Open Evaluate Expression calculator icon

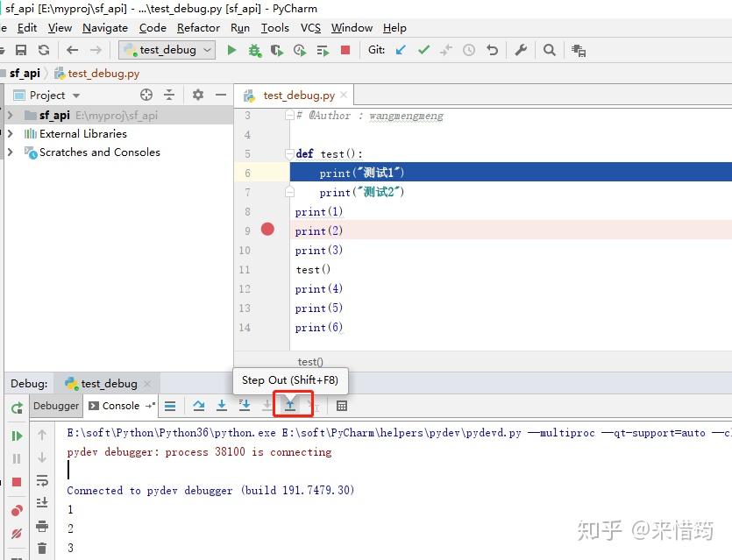coord(342,406)
